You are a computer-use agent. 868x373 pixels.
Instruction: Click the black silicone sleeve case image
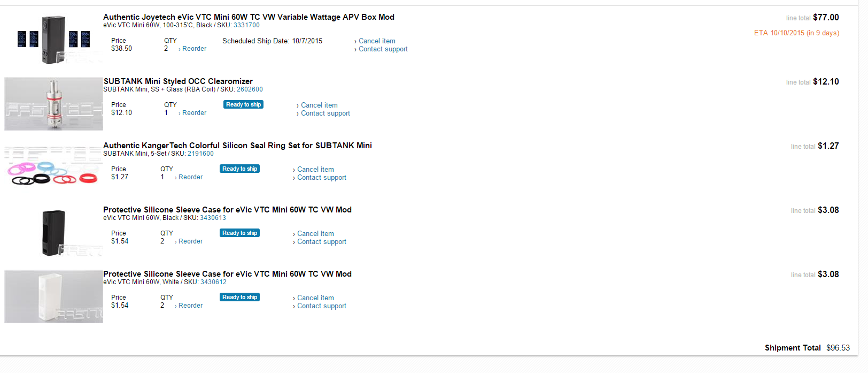tap(53, 232)
